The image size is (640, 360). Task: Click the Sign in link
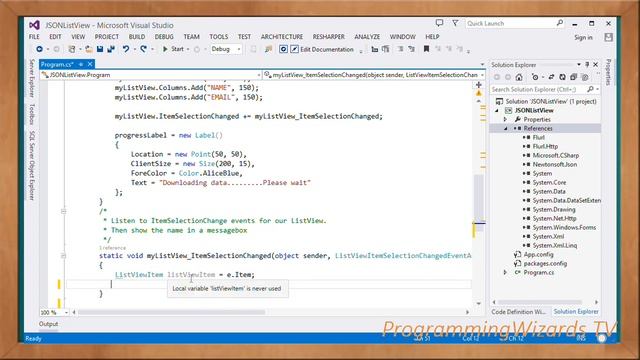583,38
